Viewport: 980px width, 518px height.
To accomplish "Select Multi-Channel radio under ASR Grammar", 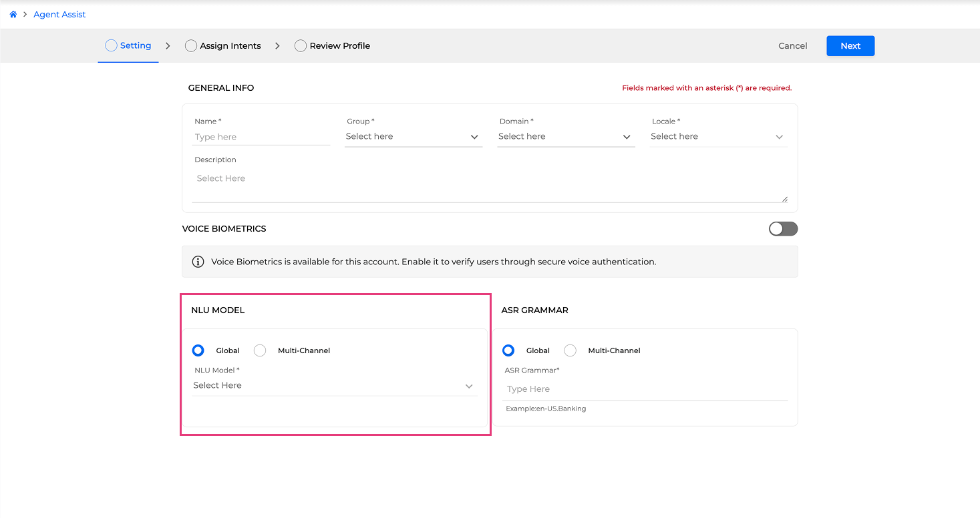I will 570,350.
